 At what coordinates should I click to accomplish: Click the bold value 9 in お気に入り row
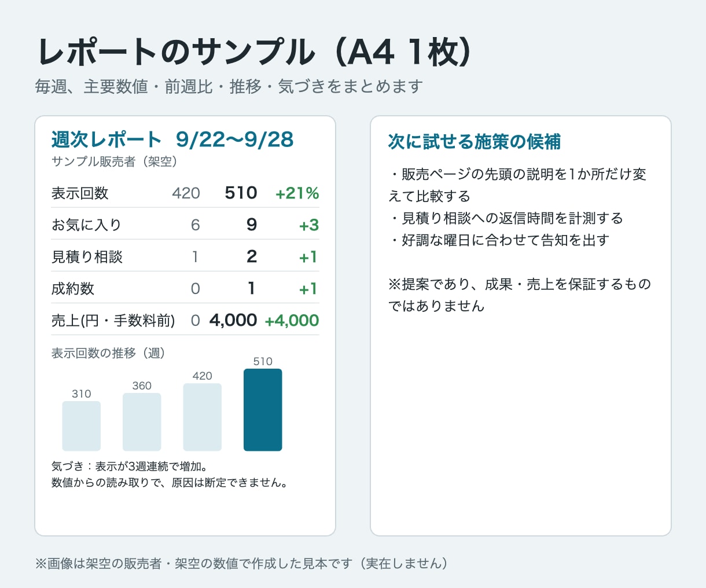(x=252, y=225)
